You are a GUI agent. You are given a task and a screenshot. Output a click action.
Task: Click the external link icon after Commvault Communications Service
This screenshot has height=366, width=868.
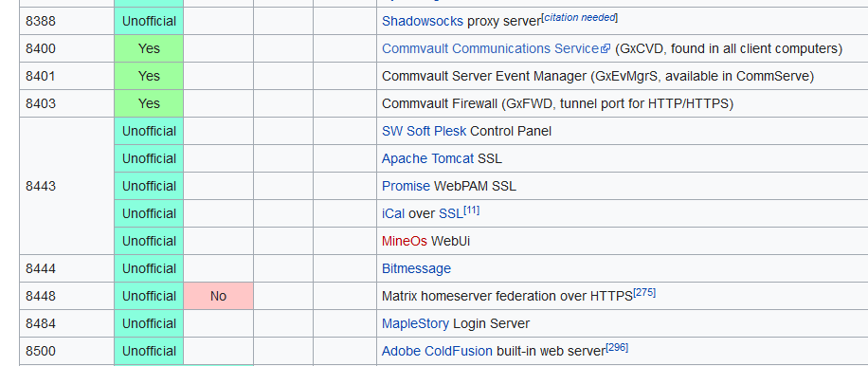pos(606,48)
